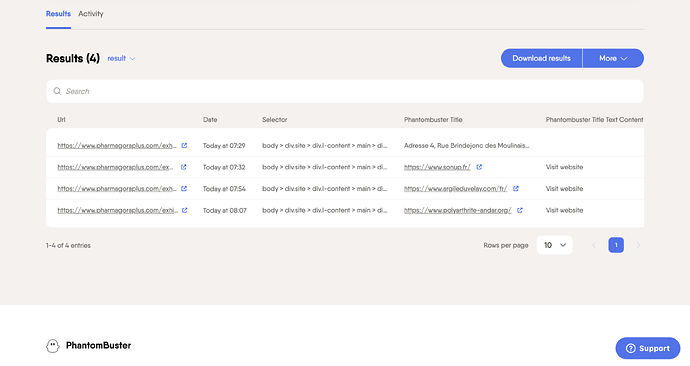Follow the https://www.sonup.fr/ link
Screen dimensions: 690x366
click(437, 167)
